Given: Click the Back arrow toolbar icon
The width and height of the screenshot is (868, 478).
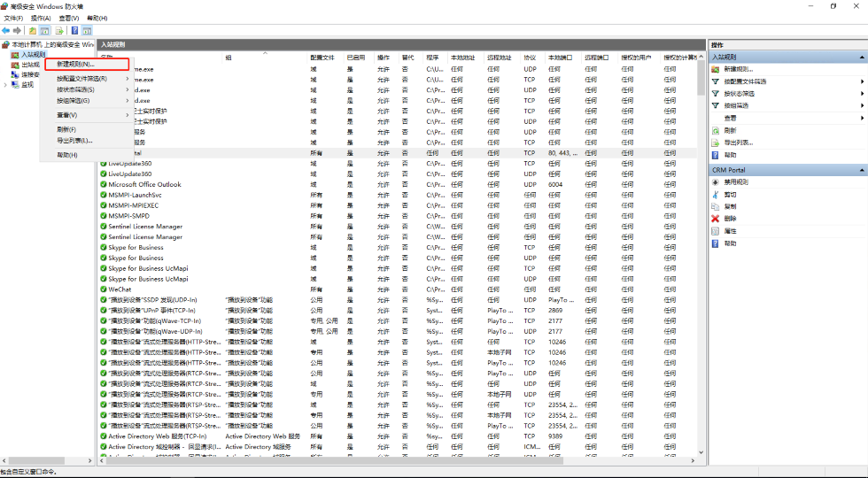Looking at the screenshot, I should pyautogui.click(x=6, y=30).
